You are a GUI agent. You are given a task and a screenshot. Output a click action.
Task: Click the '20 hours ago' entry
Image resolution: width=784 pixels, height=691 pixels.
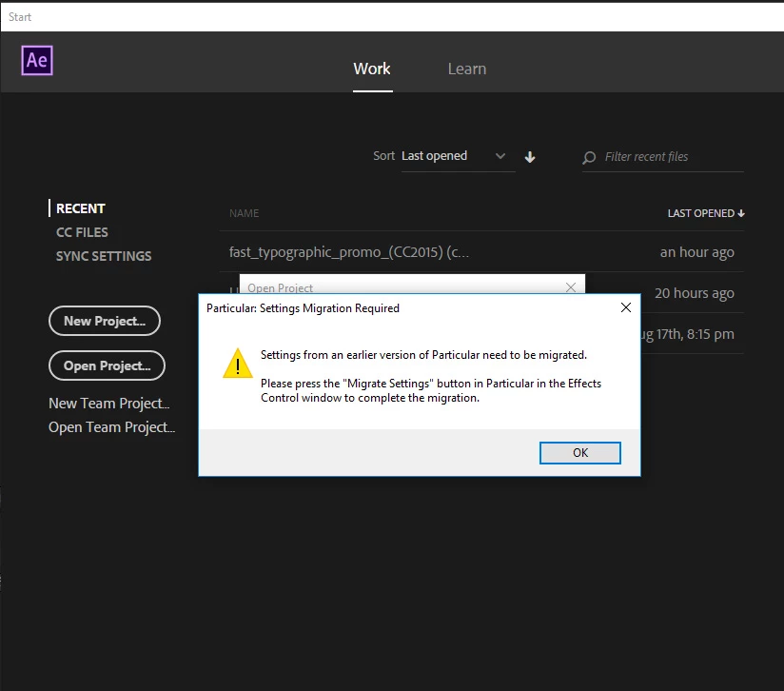click(695, 293)
